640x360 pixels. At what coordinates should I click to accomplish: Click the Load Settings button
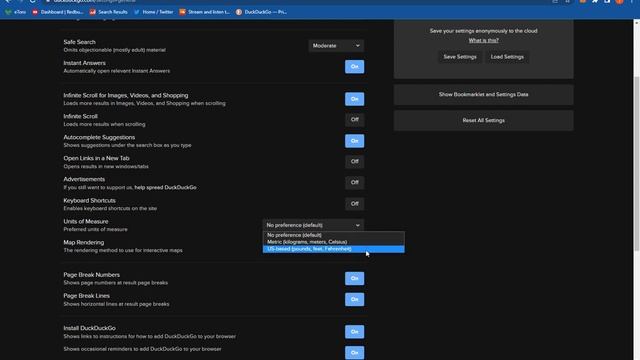507,57
